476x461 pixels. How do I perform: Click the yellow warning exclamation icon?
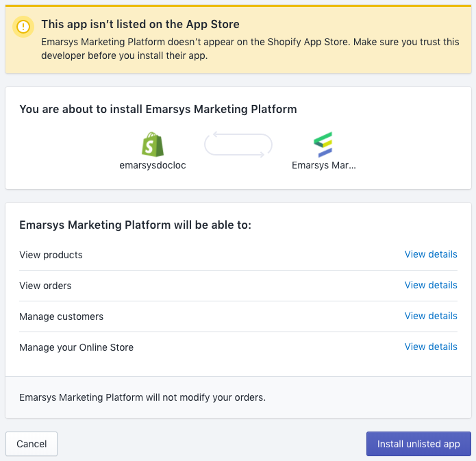[23, 27]
